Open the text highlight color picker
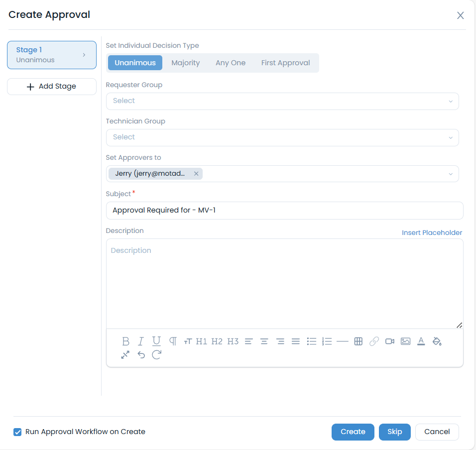The width and height of the screenshot is (476, 450). point(437,341)
